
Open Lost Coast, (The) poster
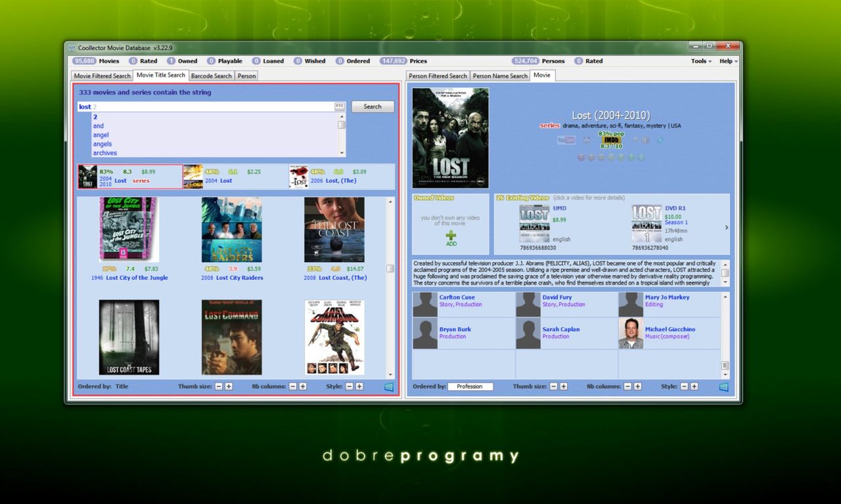coord(334,230)
